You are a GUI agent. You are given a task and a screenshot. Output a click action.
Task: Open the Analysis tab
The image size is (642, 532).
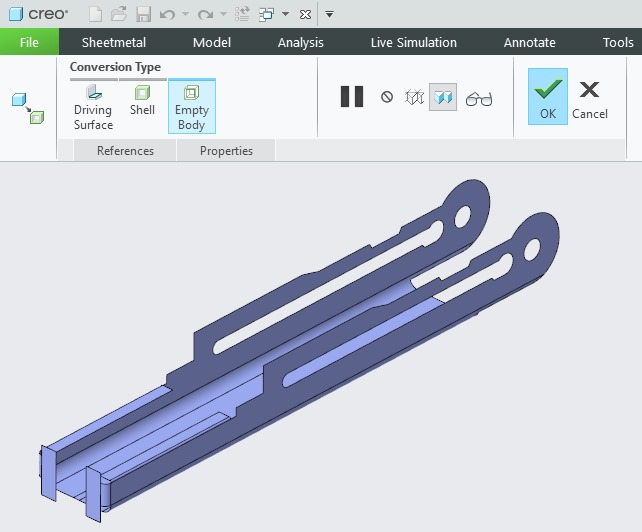[x=301, y=43]
